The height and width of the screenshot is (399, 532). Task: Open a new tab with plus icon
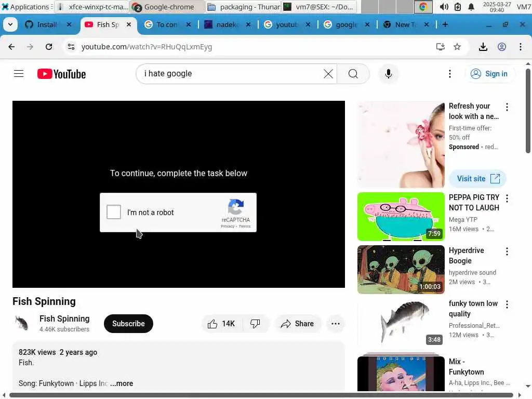click(x=445, y=24)
